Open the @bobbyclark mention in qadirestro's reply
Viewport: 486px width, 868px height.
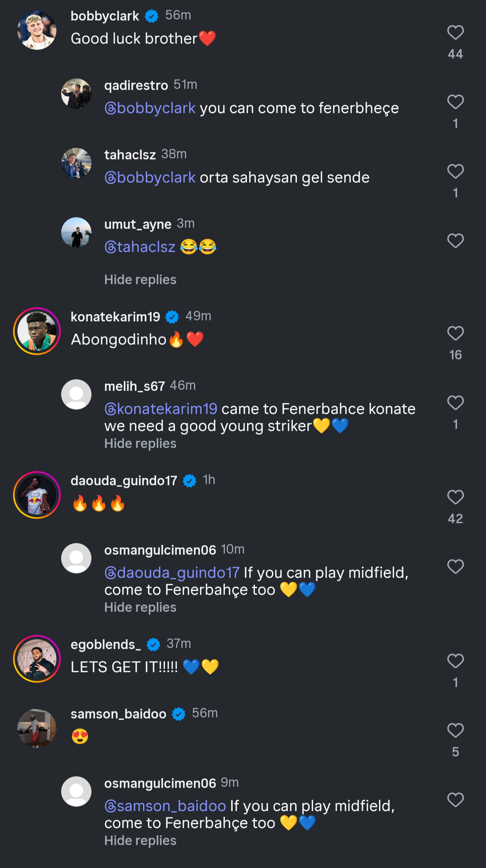(150, 108)
